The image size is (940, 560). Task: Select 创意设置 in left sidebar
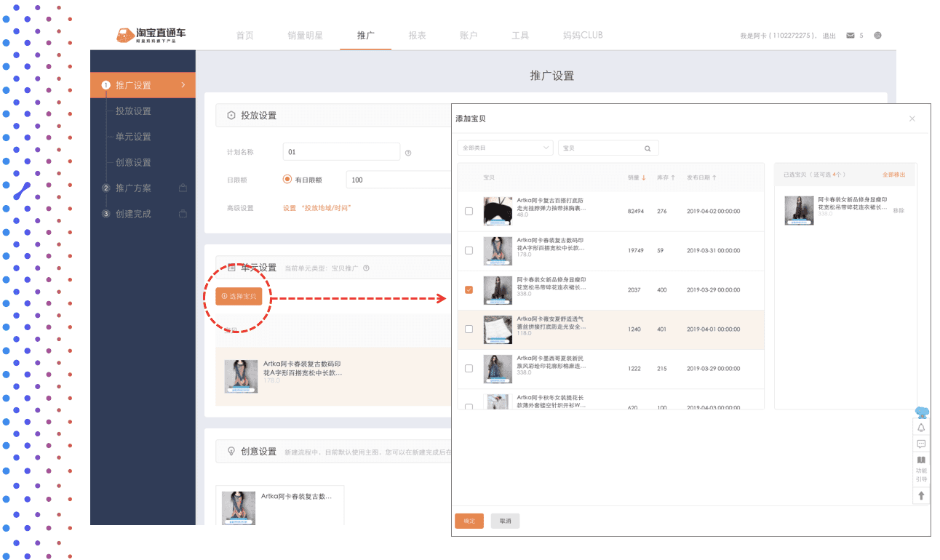(133, 162)
